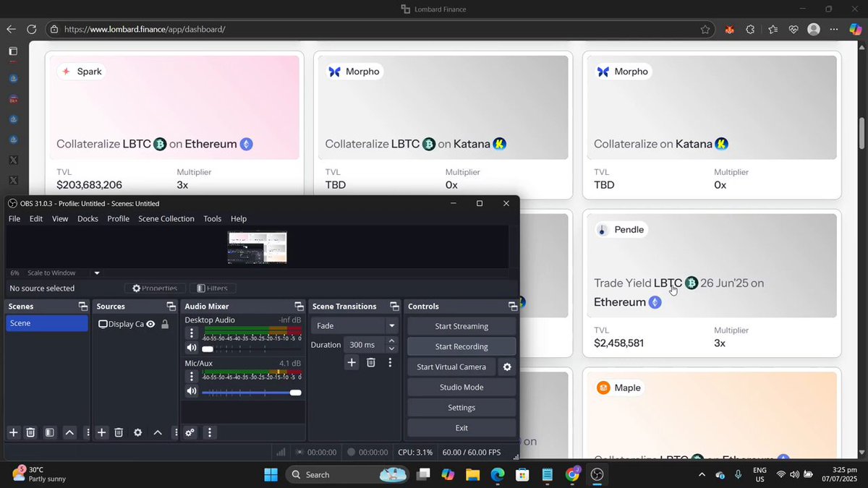The height and width of the screenshot is (488, 868).
Task: Move source up using Sources dock arrow
Action: 158,432
